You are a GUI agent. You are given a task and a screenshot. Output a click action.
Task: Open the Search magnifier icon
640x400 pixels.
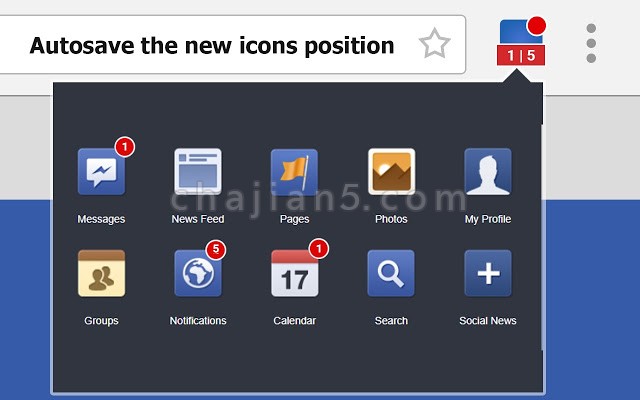[x=391, y=273]
